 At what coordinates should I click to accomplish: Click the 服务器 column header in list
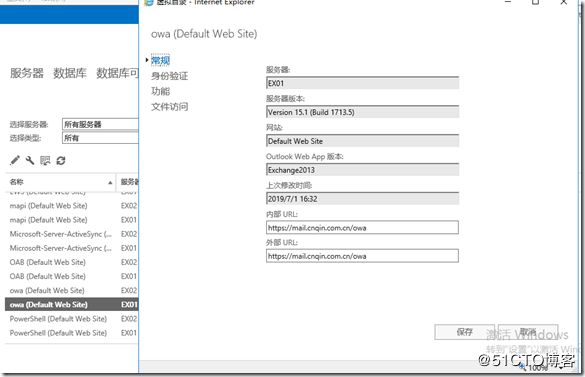click(128, 182)
